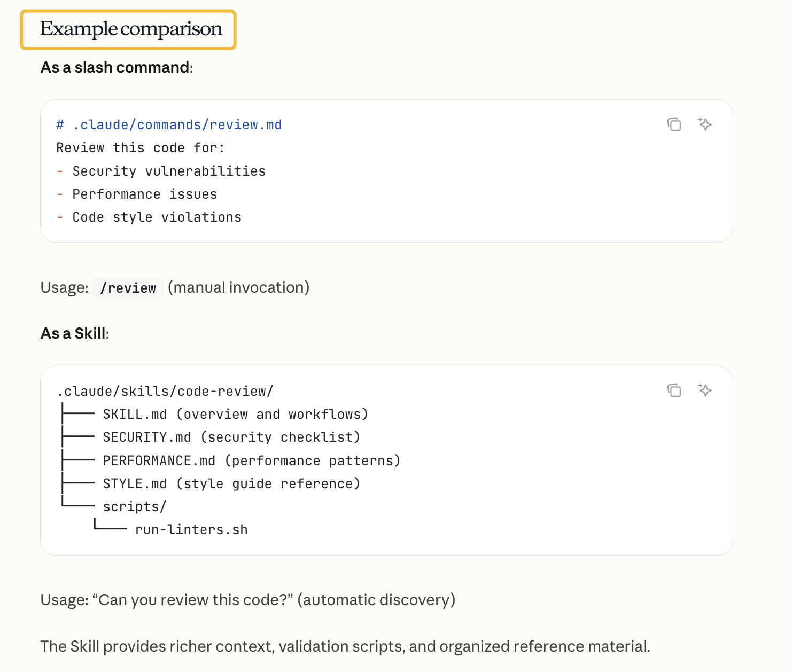Copy the code-review skill directory tree block

click(674, 390)
